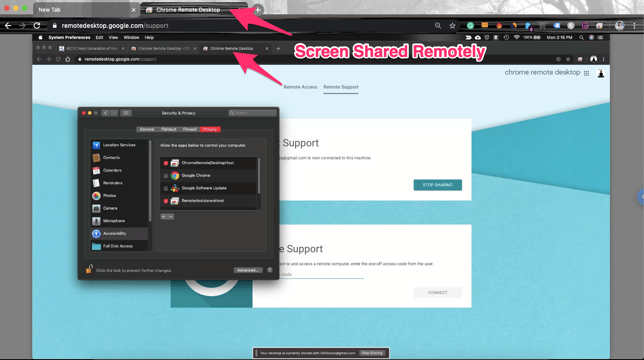The height and width of the screenshot is (360, 644).
Task: Click the STOP SHARING button
Action: pyautogui.click(x=438, y=185)
